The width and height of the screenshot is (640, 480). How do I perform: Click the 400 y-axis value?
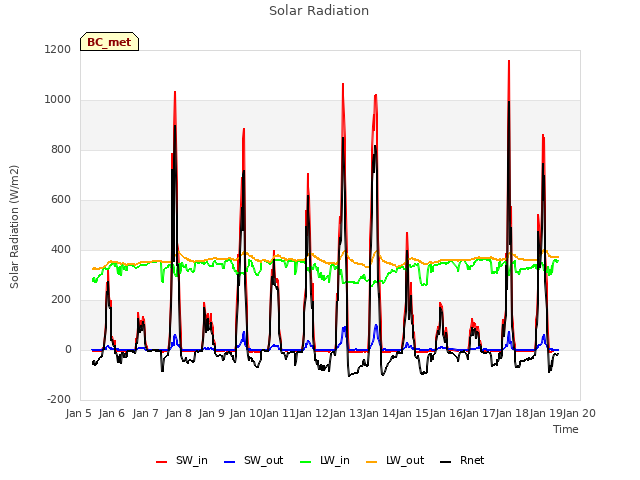coord(61,249)
